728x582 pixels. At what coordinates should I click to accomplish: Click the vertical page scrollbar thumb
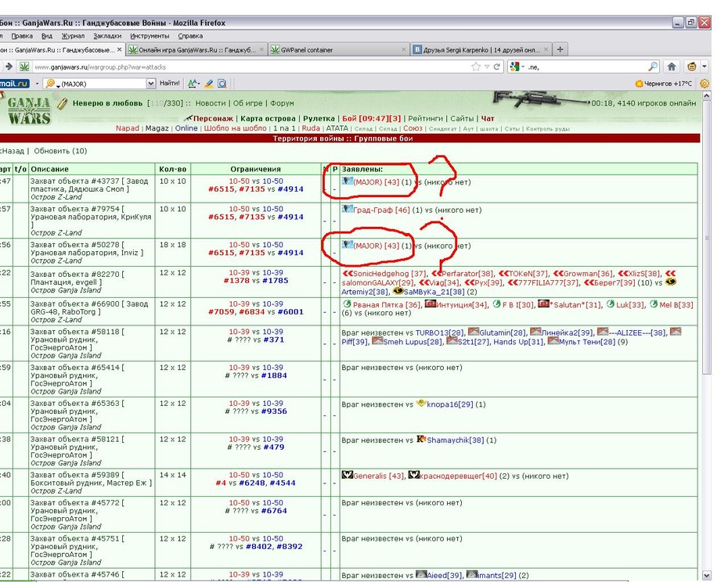click(x=707, y=237)
